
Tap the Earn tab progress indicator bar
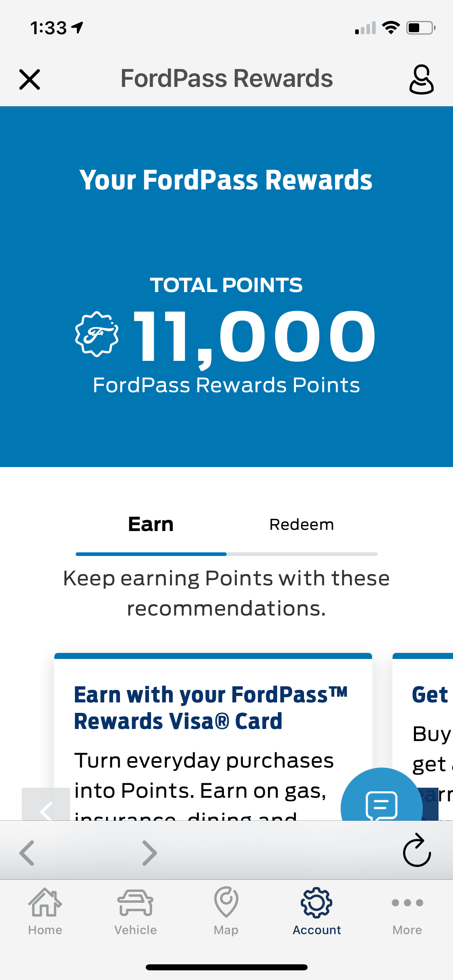(x=151, y=554)
